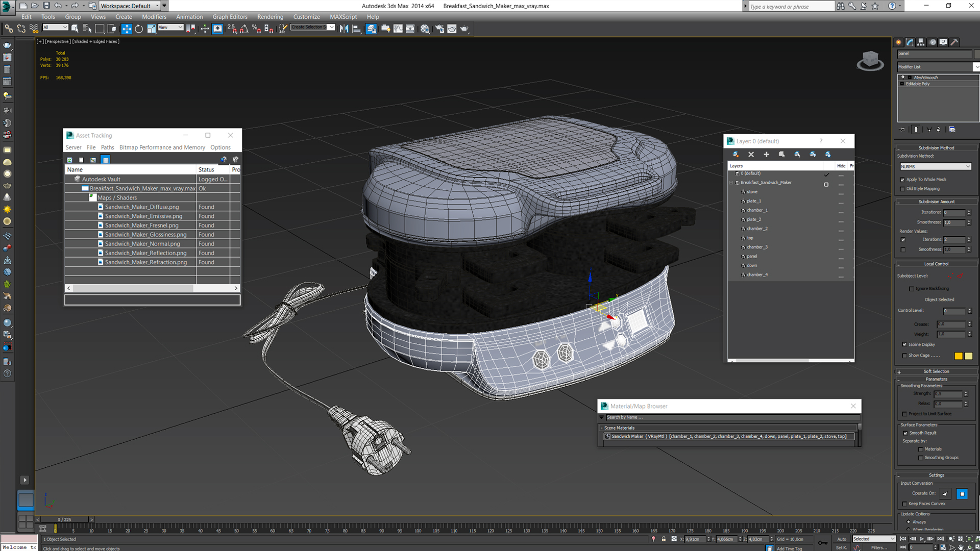Open the Material Editor icon
Image resolution: width=980 pixels, height=551 pixels.
(x=425, y=29)
